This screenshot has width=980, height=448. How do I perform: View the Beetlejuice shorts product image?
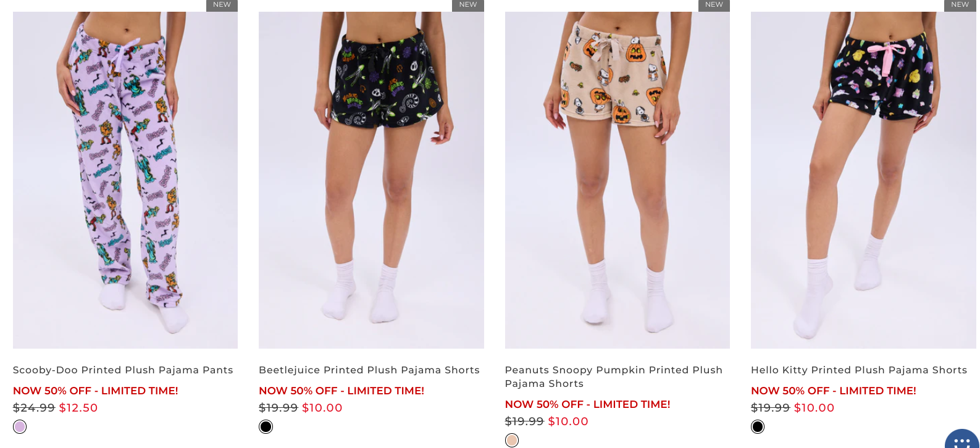(x=371, y=180)
